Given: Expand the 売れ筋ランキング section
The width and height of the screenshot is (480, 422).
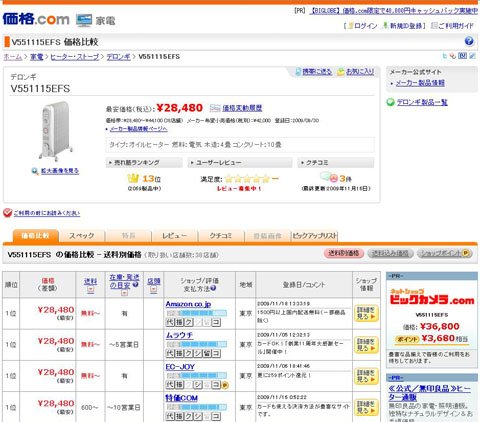Looking at the screenshot, I should coord(144,163).
